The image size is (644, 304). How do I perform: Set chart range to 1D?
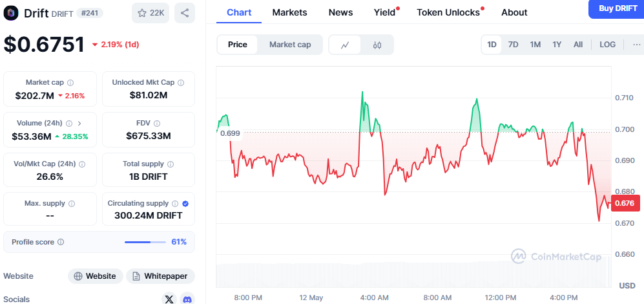492,45
